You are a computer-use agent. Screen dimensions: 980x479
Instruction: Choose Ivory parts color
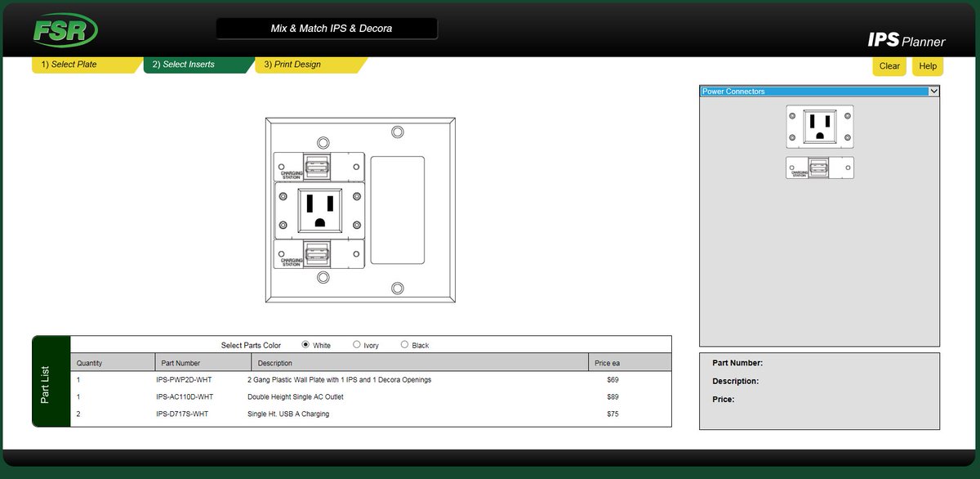tap(356, 345)
